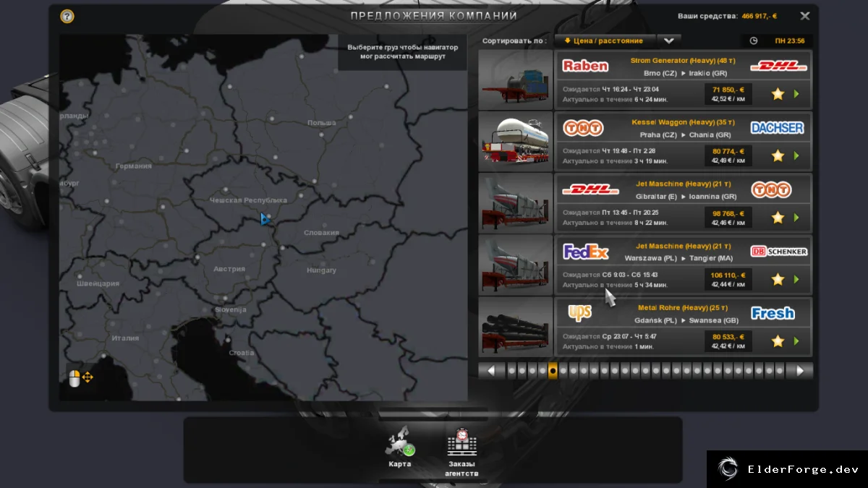Image resolution: width=868 pixels, height=488 pixels.
Task: Expand the Kessel Waggon offer green arrow
Action: (796, 155)
